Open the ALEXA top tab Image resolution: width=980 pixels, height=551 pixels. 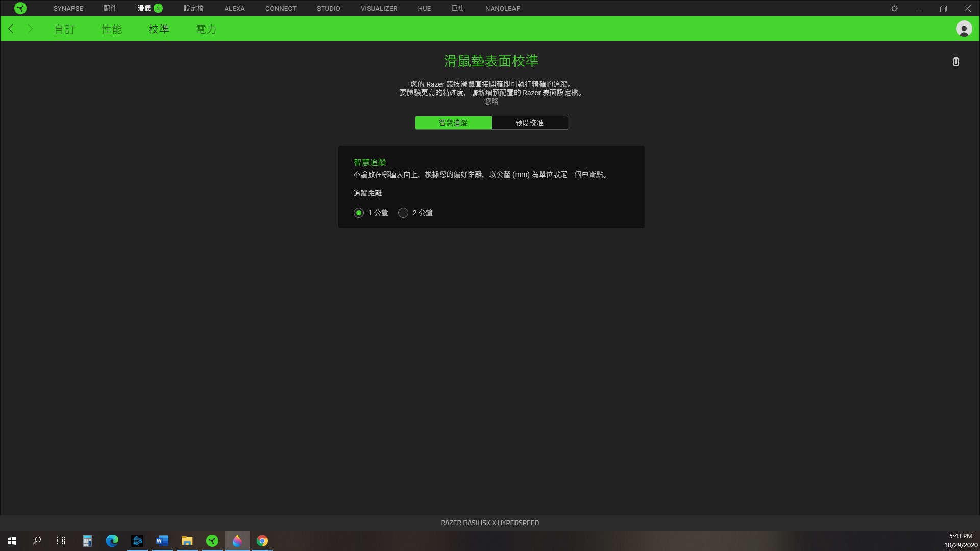point(234,9)
